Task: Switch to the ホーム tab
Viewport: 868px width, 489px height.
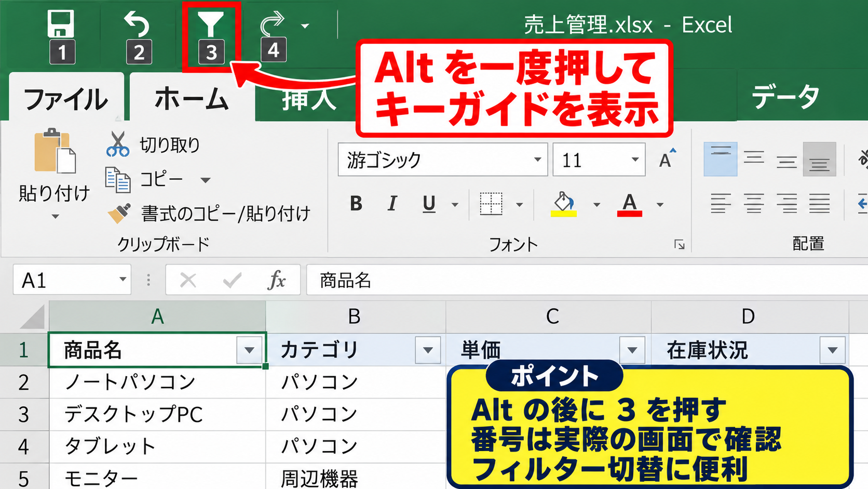Action: coord(192,98)
